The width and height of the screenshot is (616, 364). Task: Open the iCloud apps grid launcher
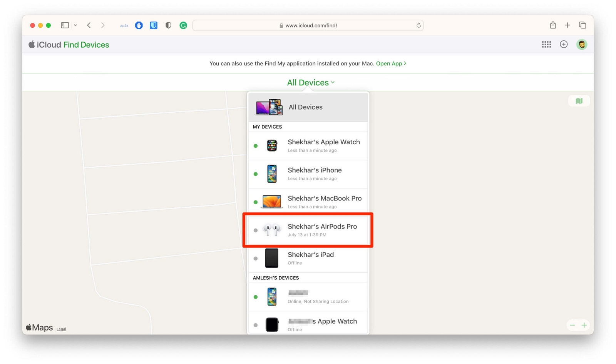546,45
